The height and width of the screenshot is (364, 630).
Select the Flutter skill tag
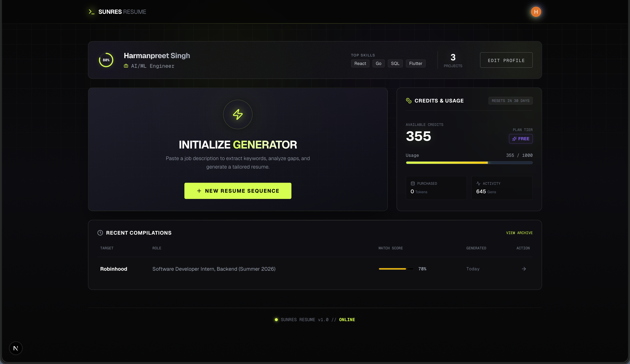click(415, 63)
